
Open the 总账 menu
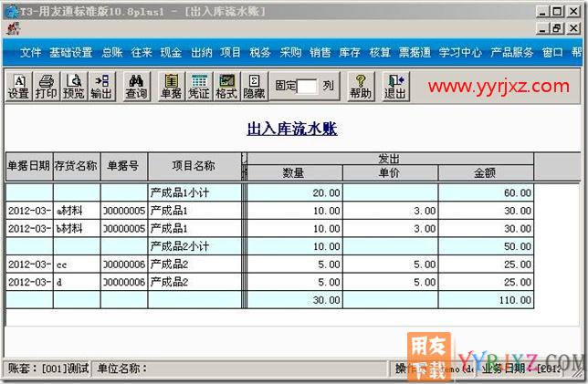[x=112, y=53]
